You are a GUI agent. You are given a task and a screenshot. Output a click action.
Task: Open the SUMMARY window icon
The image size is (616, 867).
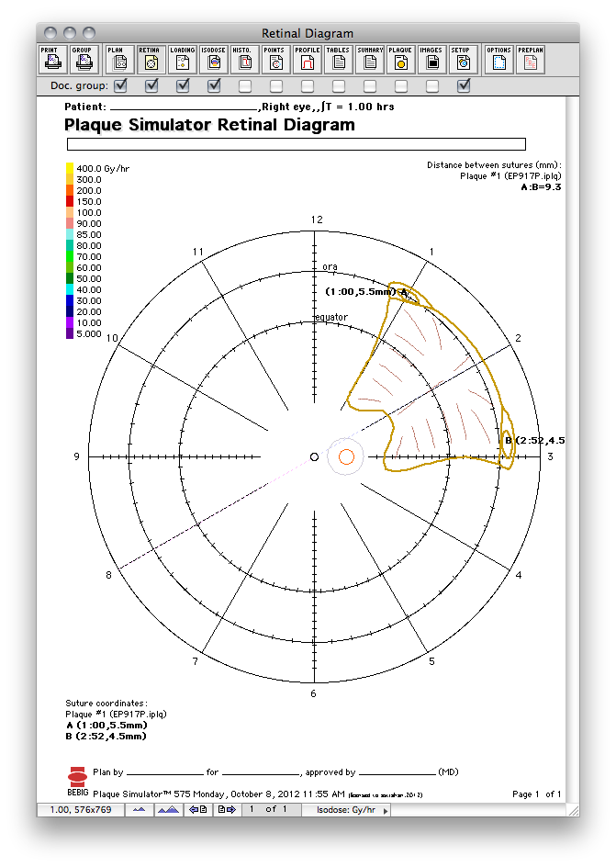click(370, 60)
